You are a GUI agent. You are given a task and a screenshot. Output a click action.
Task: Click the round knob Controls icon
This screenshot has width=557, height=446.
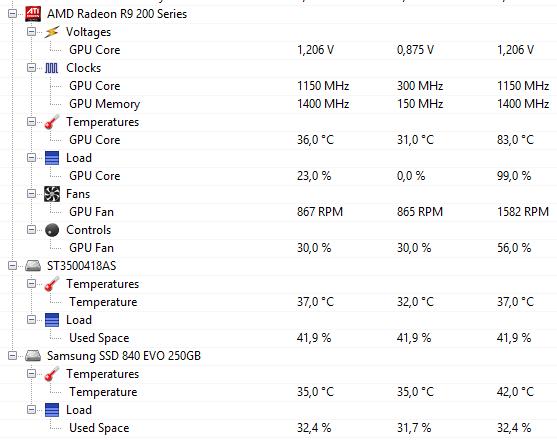[52, 230]
